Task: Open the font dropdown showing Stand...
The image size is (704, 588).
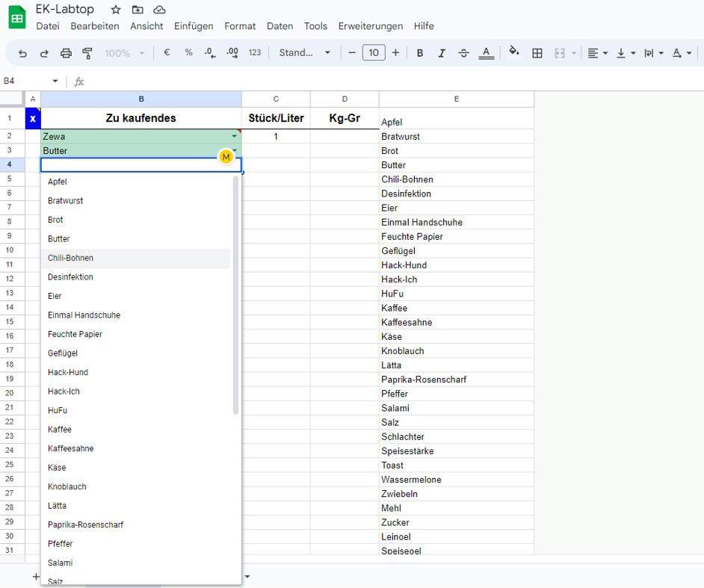Action: (x=304, y=53)
